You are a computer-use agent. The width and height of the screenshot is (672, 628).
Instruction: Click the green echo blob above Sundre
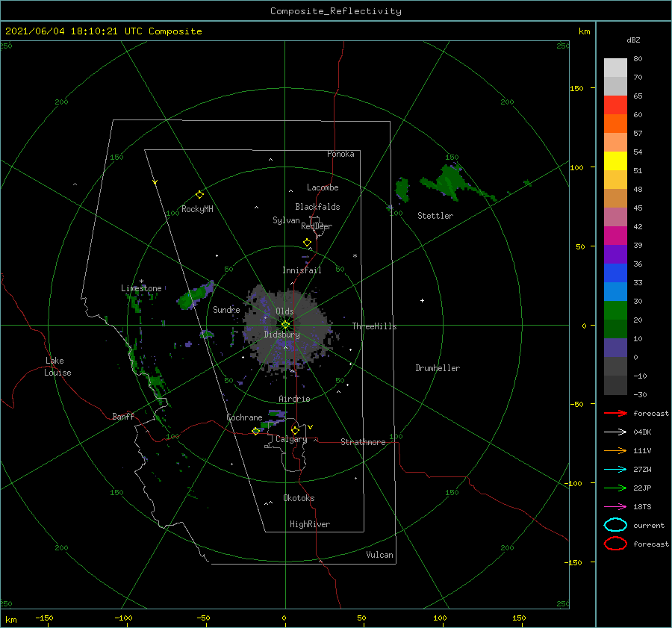click(x=196, y=296)
